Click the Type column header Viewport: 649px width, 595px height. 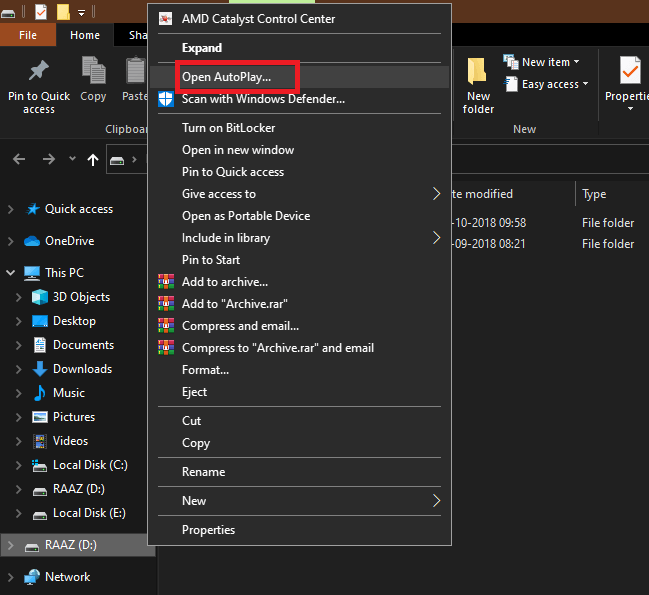pyautogui.click(x=594, y=194)
